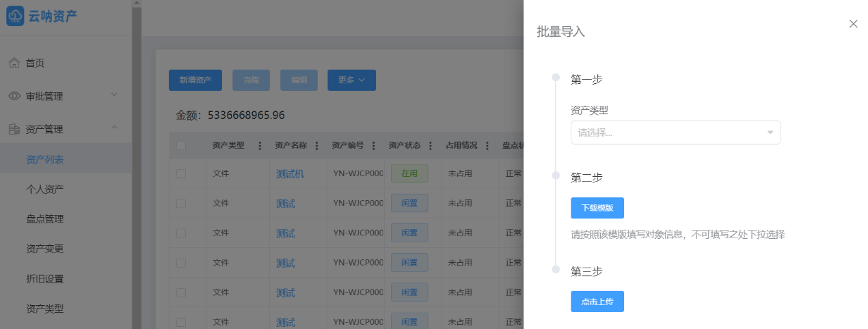The width and height of the screenshot is (868, 329).
Task: Open 盘点管理 from the sidebar
Action: pos(45,219)
